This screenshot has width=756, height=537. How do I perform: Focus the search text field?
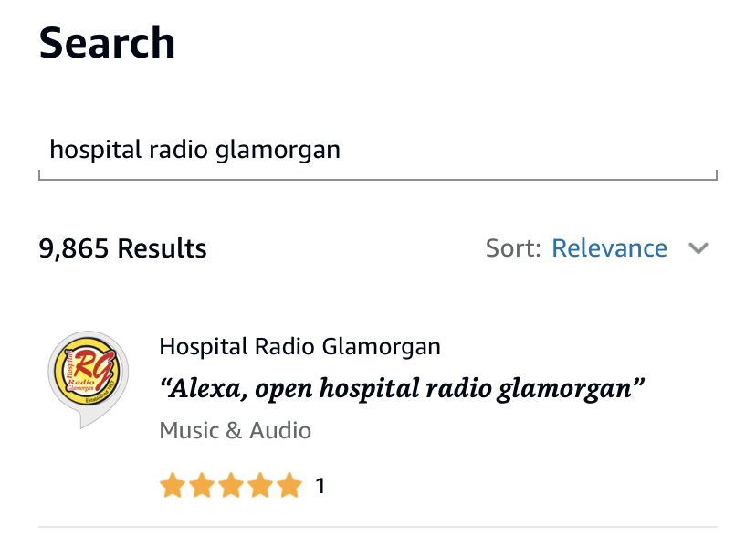point(378,151)
